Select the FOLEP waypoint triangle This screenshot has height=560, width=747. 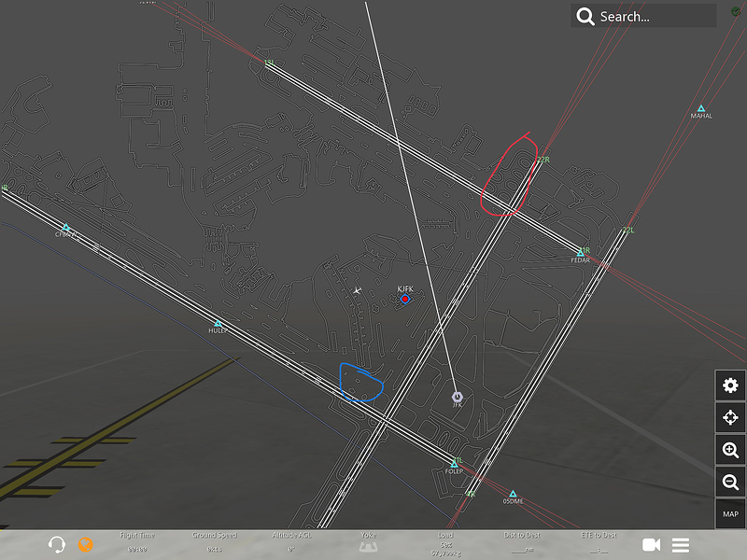[454, 464]
